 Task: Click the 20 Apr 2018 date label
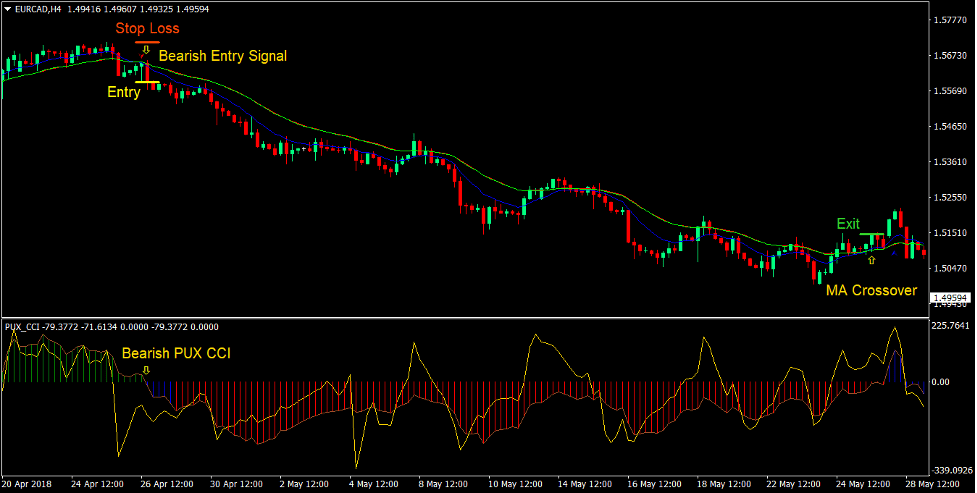[27, 484]
